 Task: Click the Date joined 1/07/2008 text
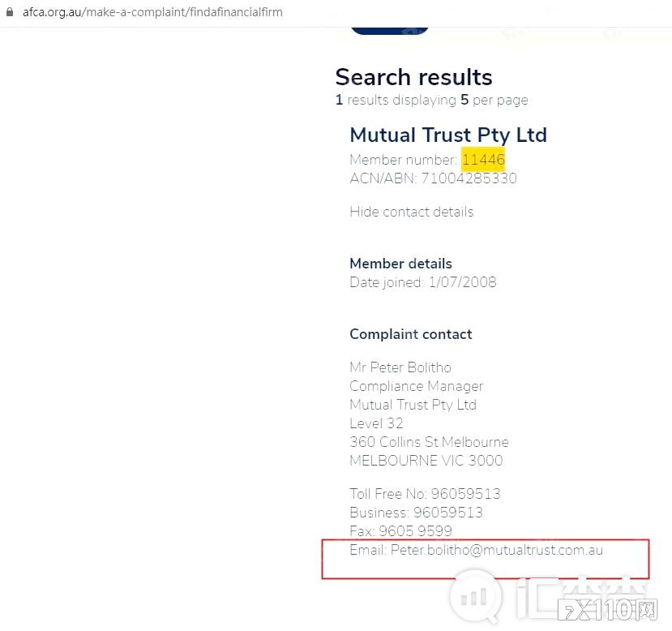coord(422,282)
